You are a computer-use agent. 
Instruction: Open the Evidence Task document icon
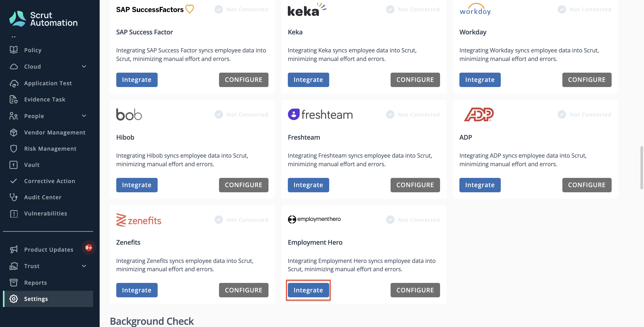(x=14, y=99)
